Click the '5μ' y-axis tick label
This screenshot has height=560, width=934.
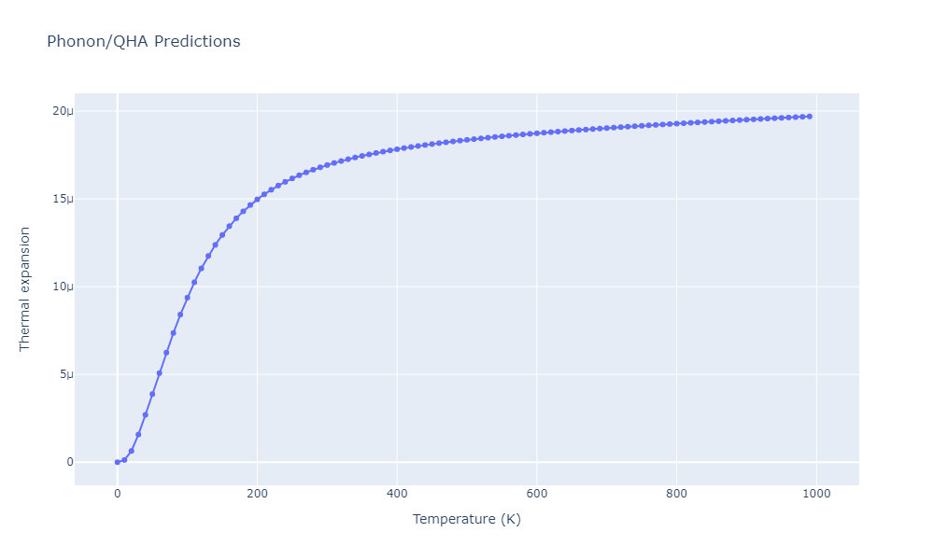pos(66,374)
